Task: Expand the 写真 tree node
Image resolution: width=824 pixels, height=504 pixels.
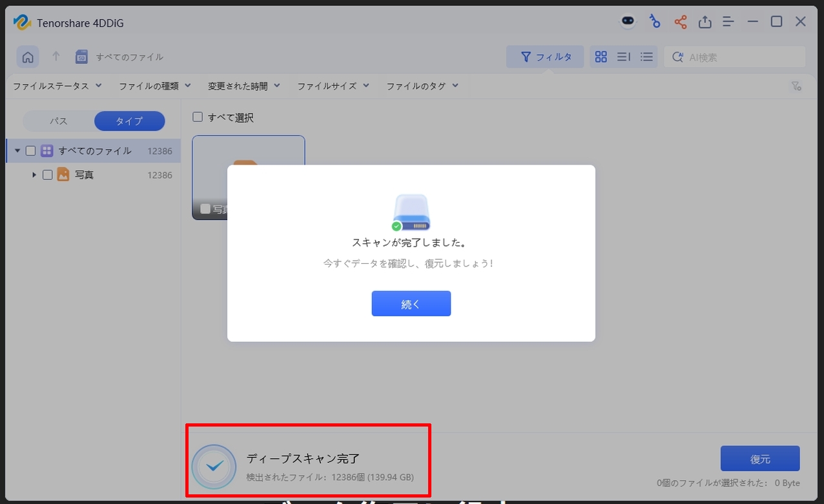Action: tap(34, 175)
